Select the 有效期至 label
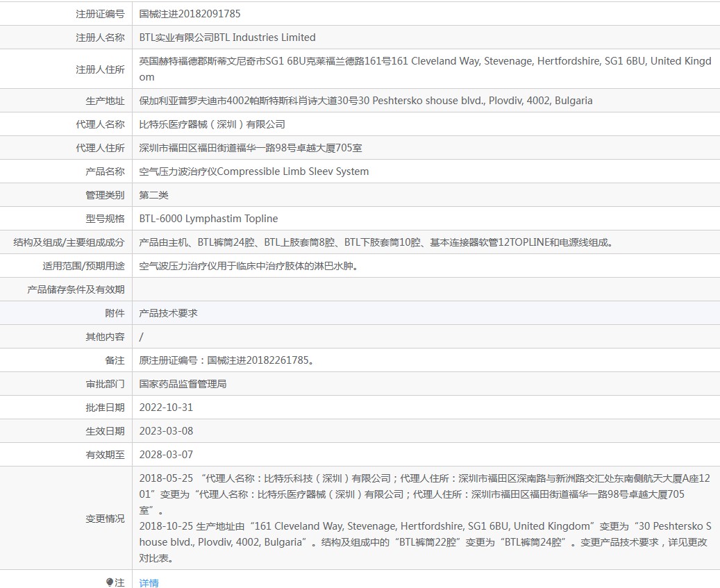This screenshot has height=588, width=720. [x=105, y=455]
